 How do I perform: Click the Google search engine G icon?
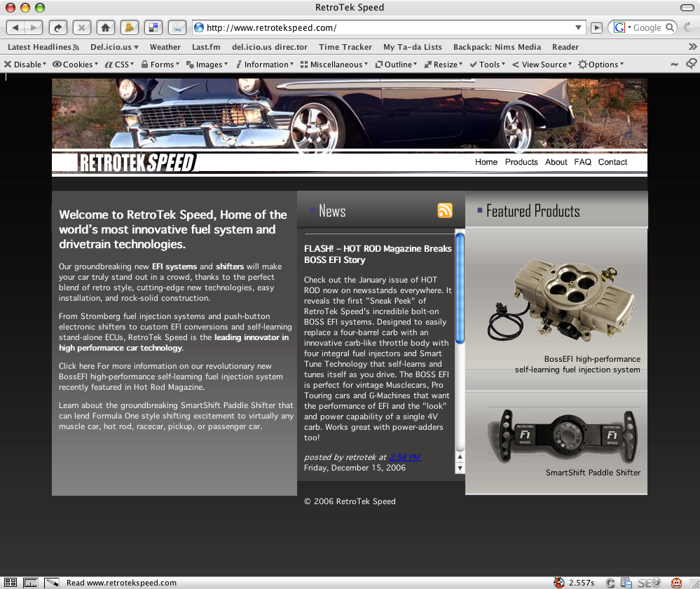point(619,28)
